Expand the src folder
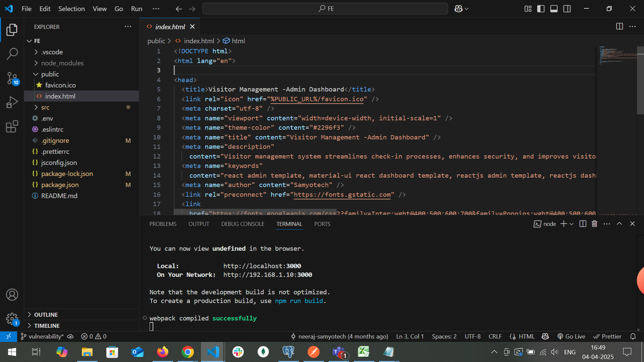644x362 pixels. [x=45, y=107]
